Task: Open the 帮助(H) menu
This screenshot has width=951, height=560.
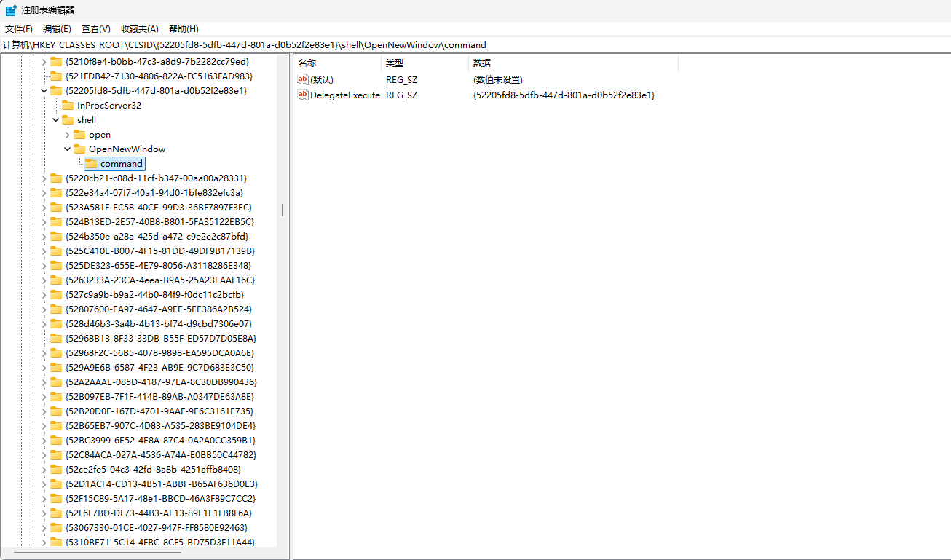Action: pos(184,28)
